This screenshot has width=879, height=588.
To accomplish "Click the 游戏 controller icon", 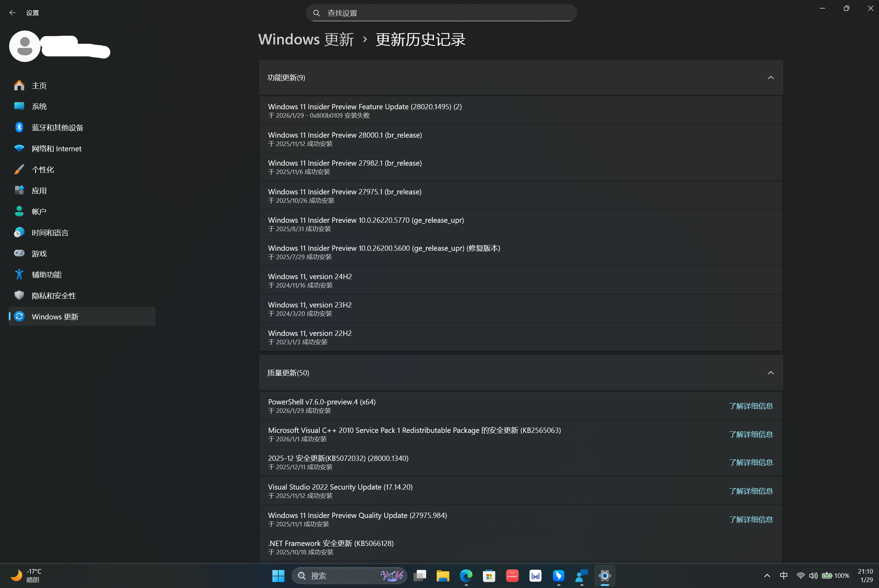I will [x=19, y=254].
